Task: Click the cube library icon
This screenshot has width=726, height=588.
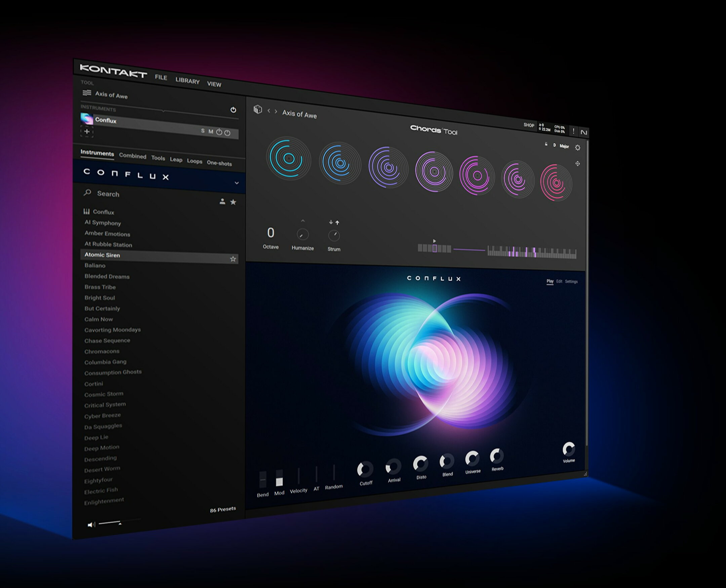Action: [x=258, y=109]
